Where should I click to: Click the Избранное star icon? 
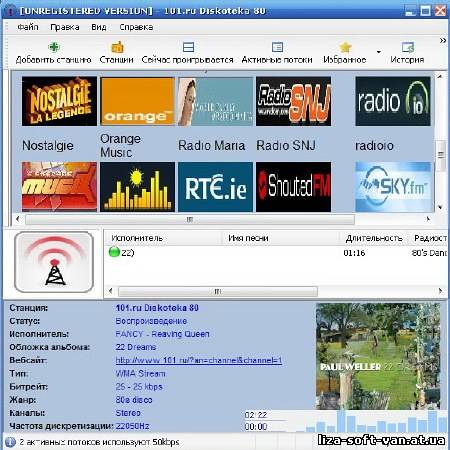pyautogui.click(x=345, y=47)
